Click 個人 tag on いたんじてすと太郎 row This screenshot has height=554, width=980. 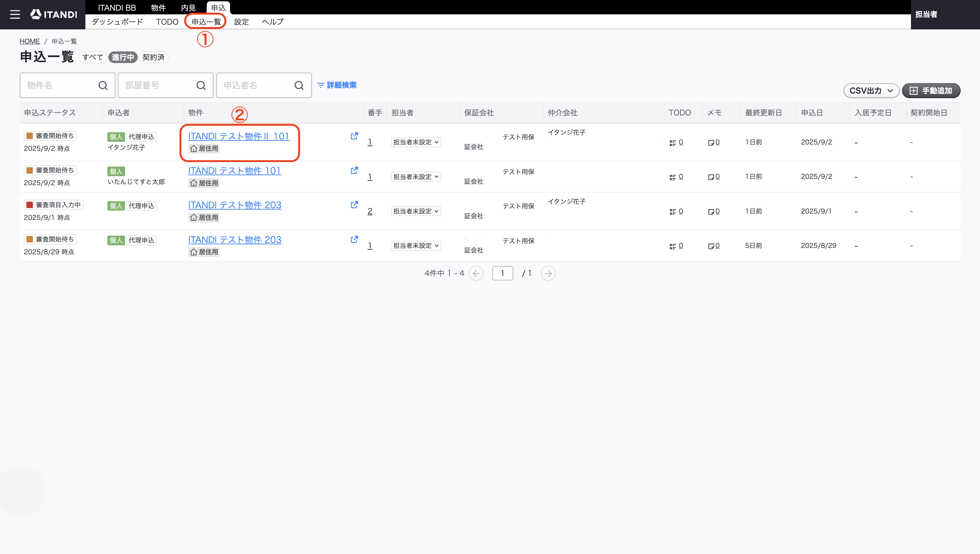116,171
